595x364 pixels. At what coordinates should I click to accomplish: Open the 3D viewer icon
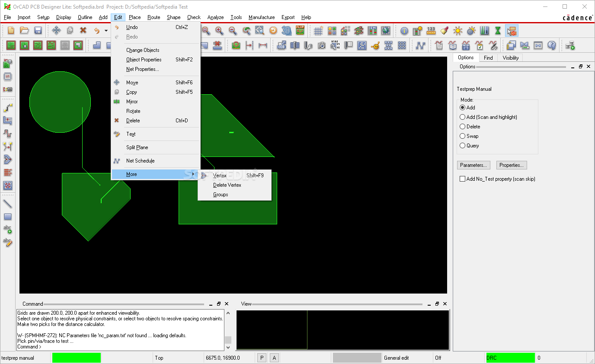click(x=286, y=30)
